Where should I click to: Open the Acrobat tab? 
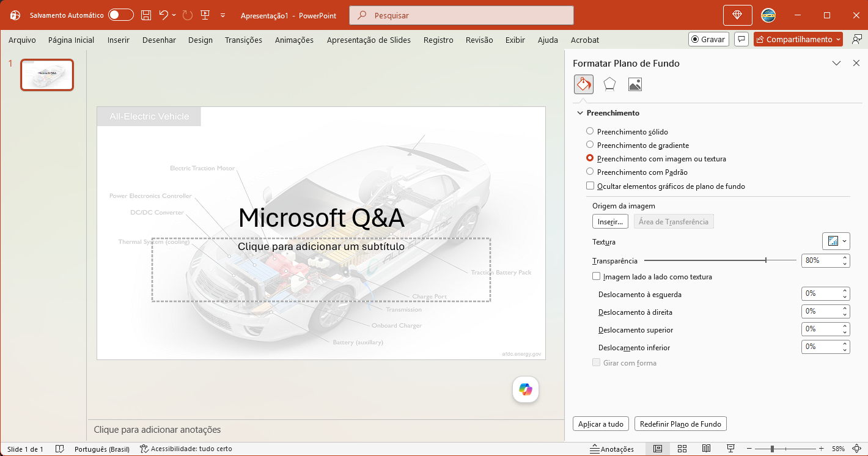[585, 40]
